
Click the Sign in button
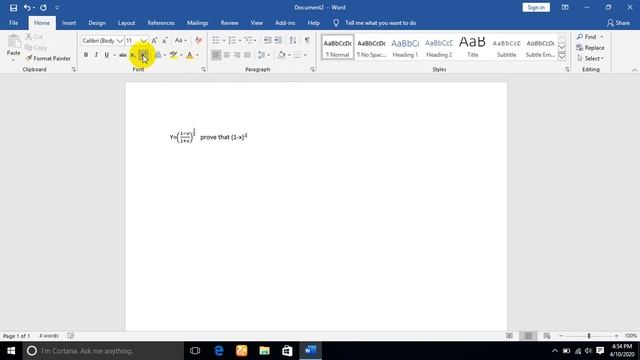tap(536, 7)
